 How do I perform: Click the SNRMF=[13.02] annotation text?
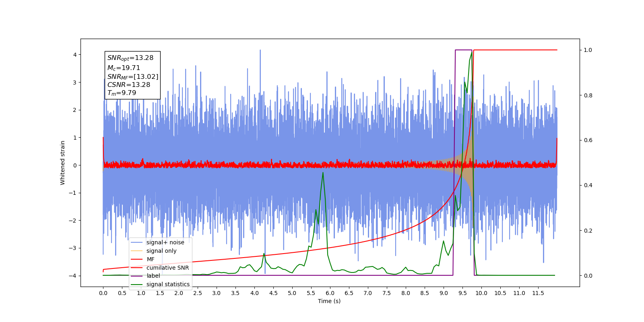point(133,76)
